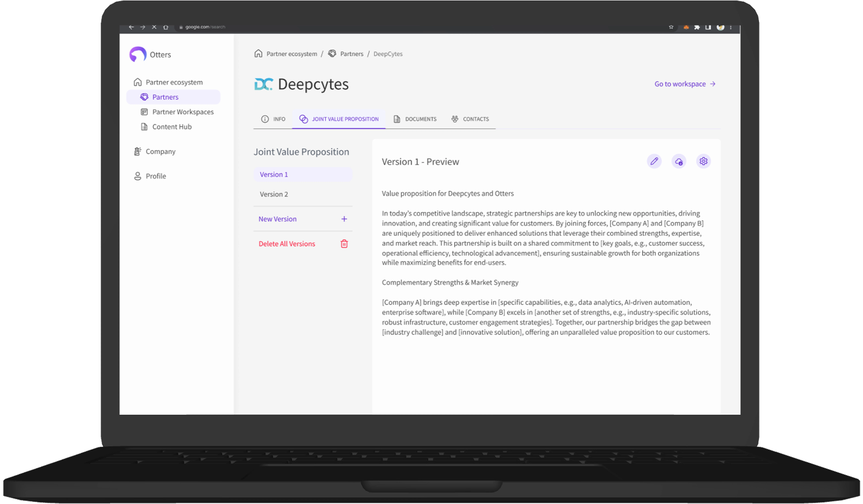Click the bookmark star in the browser toolbar

click(x=671, y=27)
